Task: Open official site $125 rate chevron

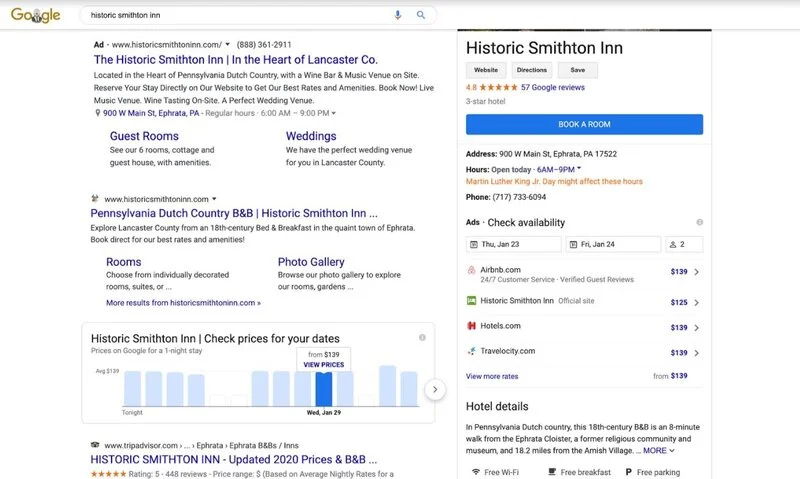Action: pyautogui.click(x=696, y=302)
